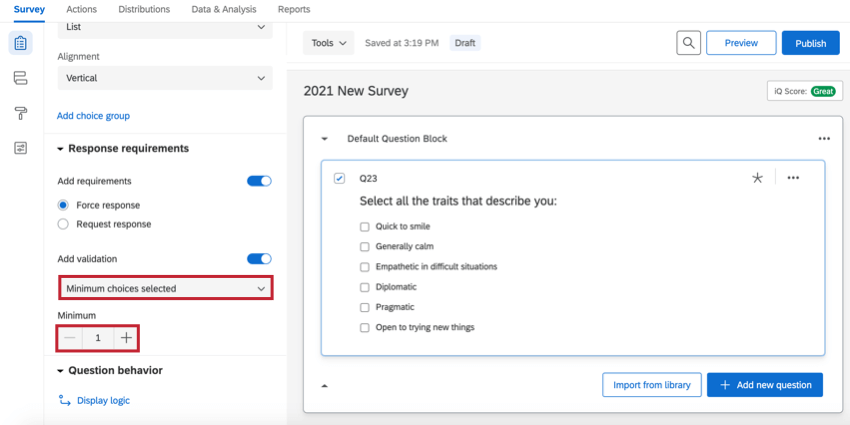Collapse the Response requirements section
The width and height of the screenshot is (850, 425).
click(x=61, y=149)
